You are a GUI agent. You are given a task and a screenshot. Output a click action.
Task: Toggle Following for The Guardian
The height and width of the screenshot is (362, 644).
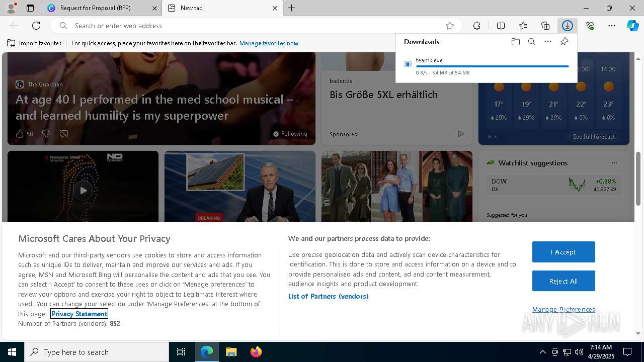coord(290,134)
